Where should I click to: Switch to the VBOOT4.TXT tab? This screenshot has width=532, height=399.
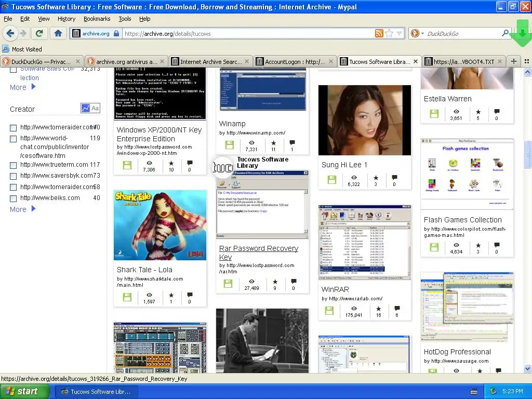[x=464, y=61]
